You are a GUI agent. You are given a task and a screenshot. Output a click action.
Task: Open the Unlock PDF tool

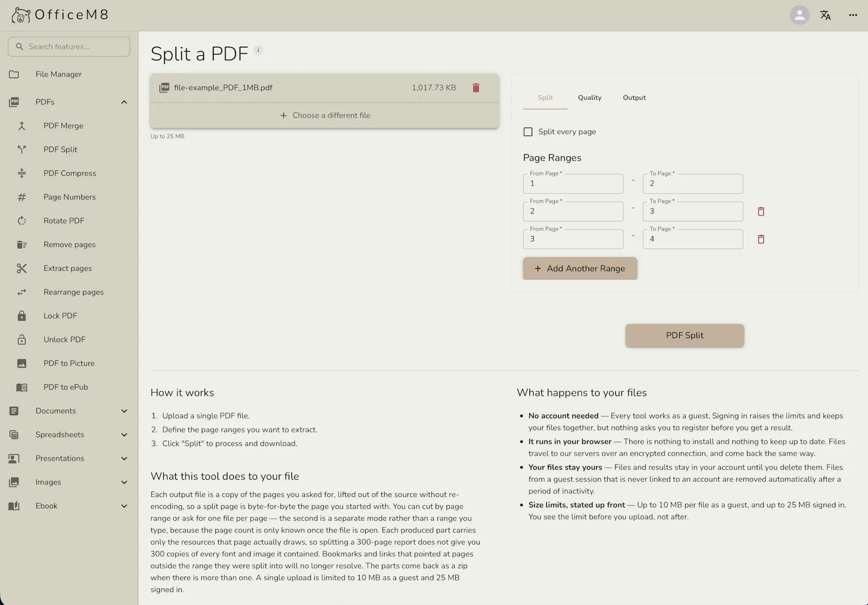[69, 340]
